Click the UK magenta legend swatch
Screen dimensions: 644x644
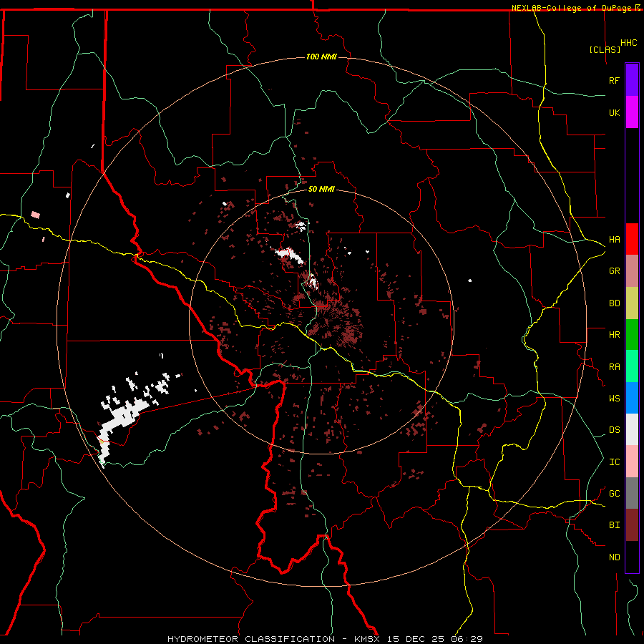tap(632, 112)
